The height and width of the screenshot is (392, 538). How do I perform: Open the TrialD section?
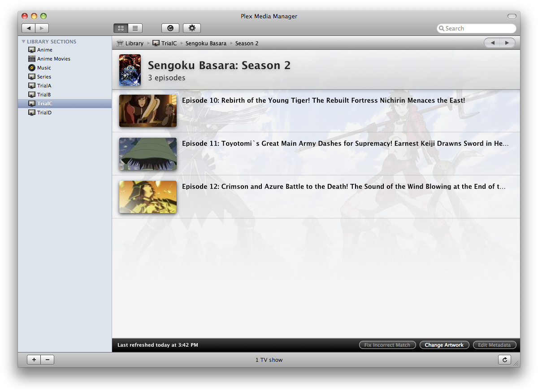[65, 113]
